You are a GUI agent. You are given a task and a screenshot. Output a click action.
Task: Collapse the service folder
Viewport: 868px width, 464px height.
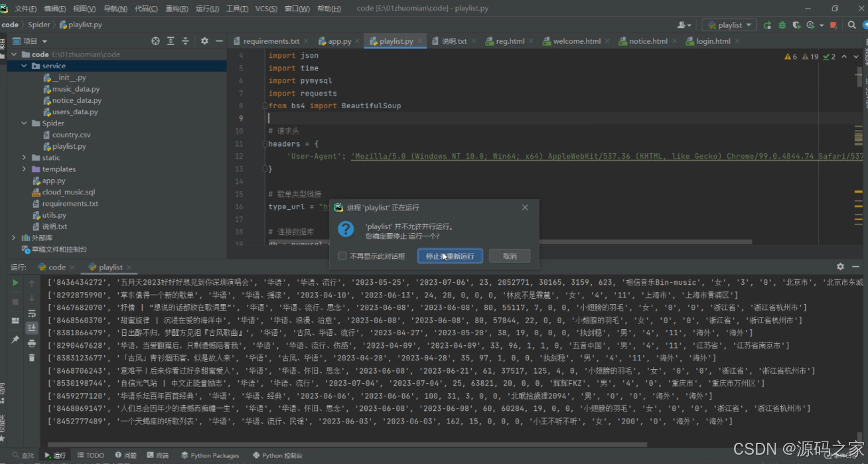click(25, 66)
